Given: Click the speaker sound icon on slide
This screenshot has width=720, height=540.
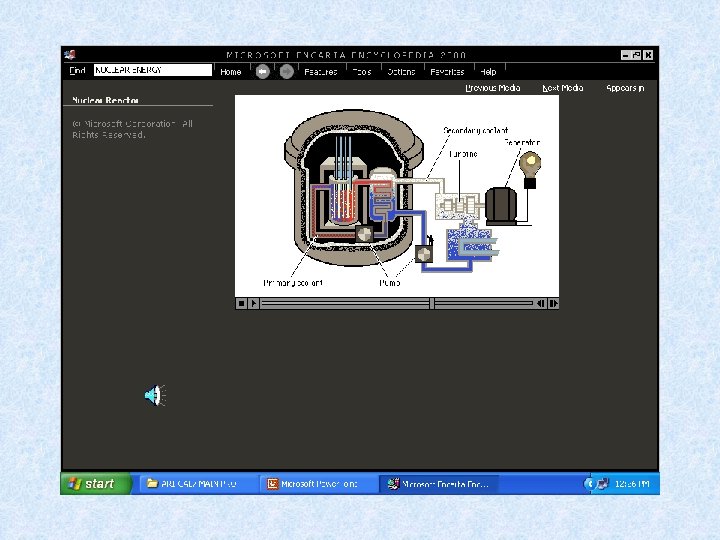Looking at the screenshot, I should [153, 396].
